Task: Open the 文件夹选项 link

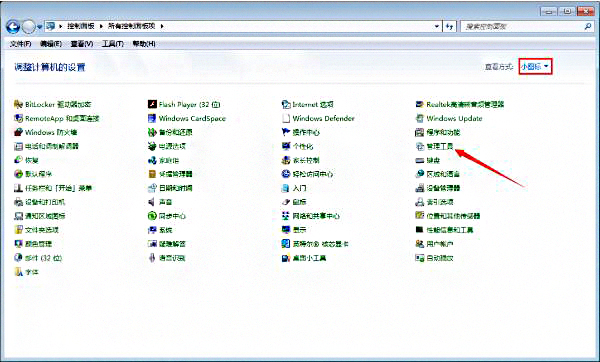Action: click(x=42, y=230)
